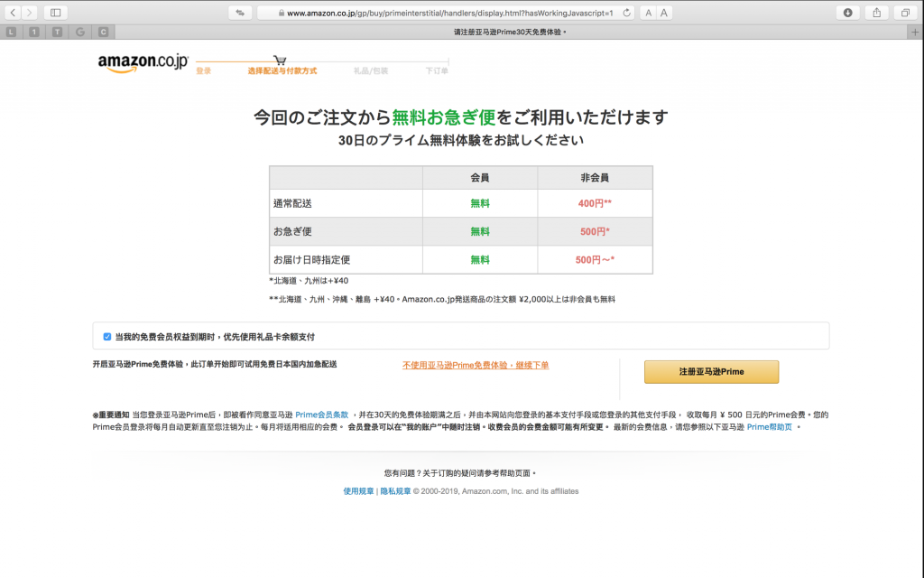Click 無料 in the 通常配送 row
Viewport: 924px width, 578px height.
point(480,203)
